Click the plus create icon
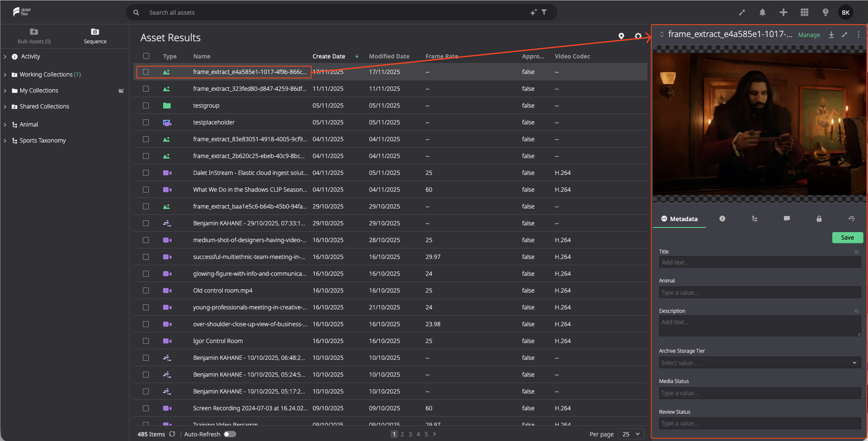The image size is (868, 441). tap(784, 12)
